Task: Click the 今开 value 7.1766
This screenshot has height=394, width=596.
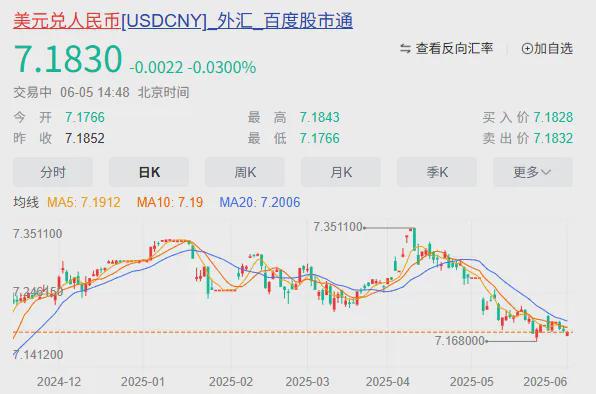Action: 85,117
